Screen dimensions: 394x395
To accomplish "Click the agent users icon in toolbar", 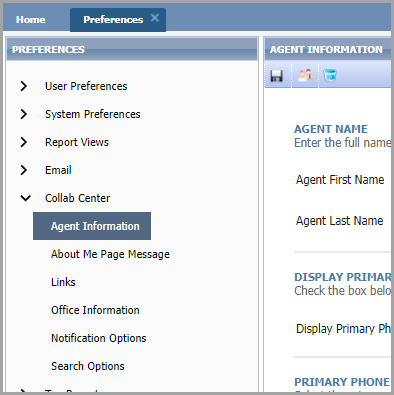I will click(305, 75).
